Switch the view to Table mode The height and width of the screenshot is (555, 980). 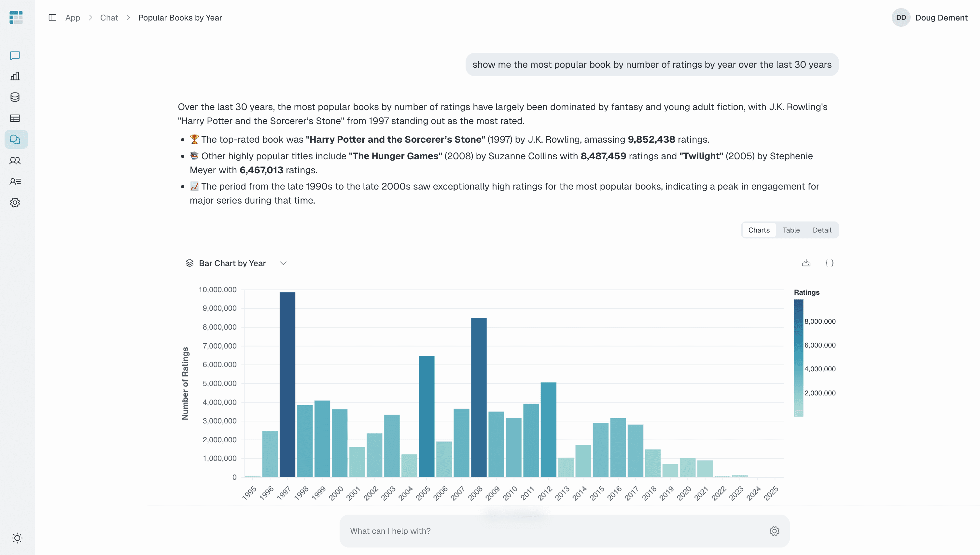(x=791, y=230)
